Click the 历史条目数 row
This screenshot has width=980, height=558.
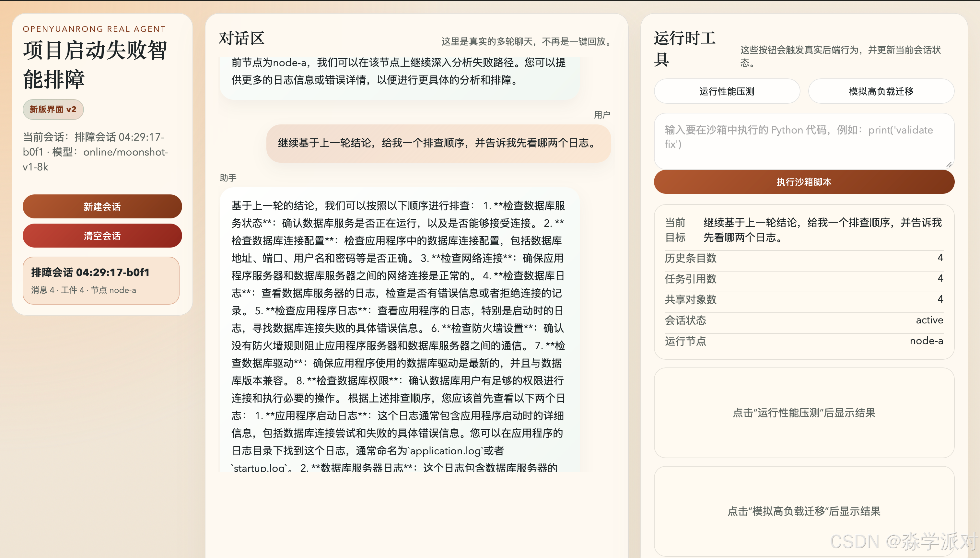pyautogui.click(x=804, y=258)
